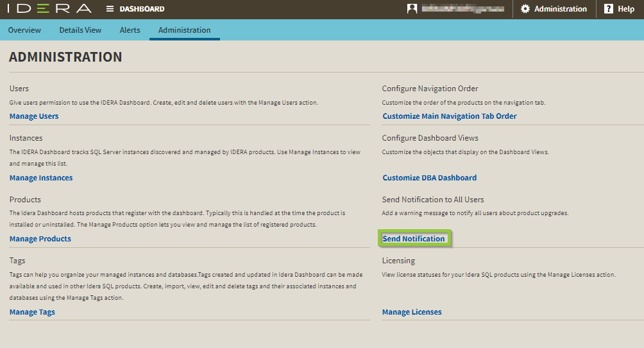This screenshot has height=348, width=644.
Task: Switch to the Overview tab
Action: (24, 30)
